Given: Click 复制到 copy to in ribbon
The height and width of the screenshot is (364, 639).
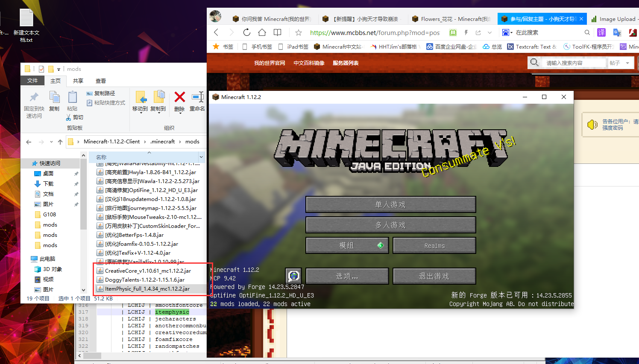Looking at the screenshot, I should [x=158, y=102].
